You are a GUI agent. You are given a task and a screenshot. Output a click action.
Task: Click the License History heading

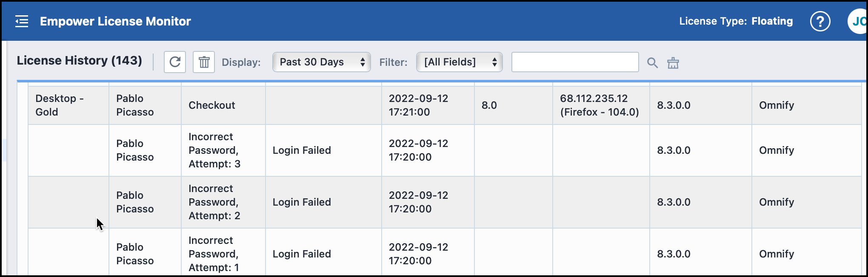pyautogui.click(x=81, y=60)
